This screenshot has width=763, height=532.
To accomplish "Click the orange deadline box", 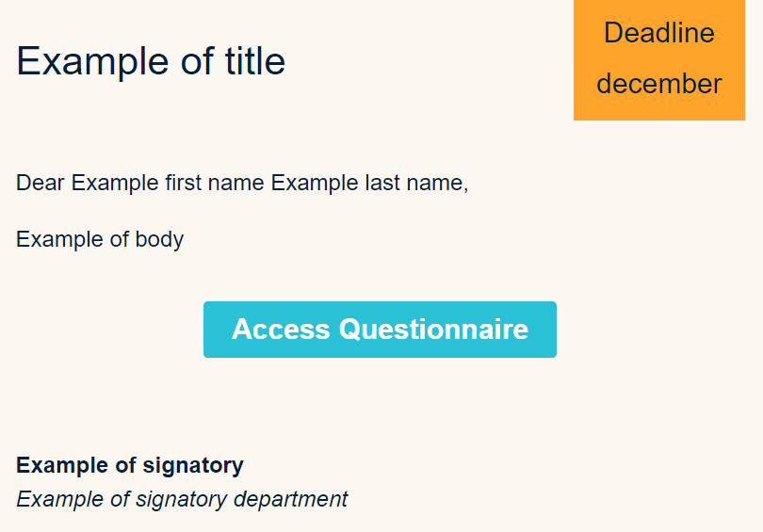I will (x=658, y=59).
